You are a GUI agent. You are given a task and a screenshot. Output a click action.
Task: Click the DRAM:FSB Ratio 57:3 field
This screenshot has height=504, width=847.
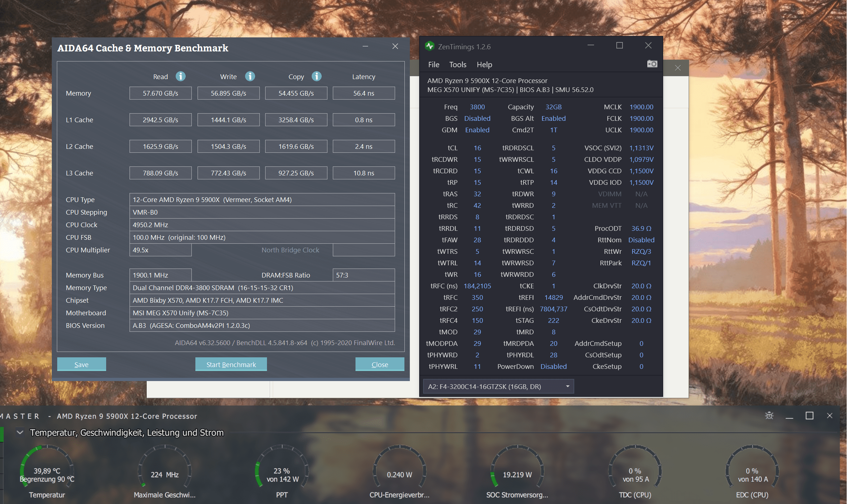coord(364,275)
